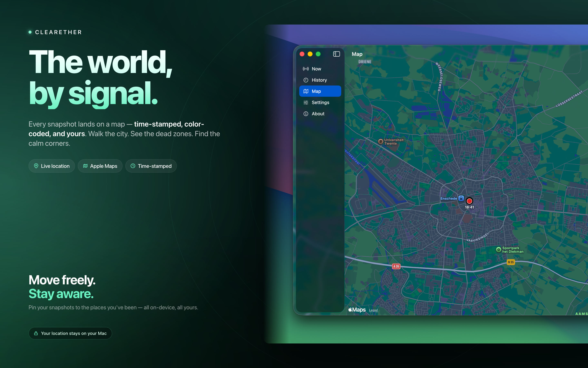Open Settings in the sidebar
This screenshot has height=368, width=588.
320,102
